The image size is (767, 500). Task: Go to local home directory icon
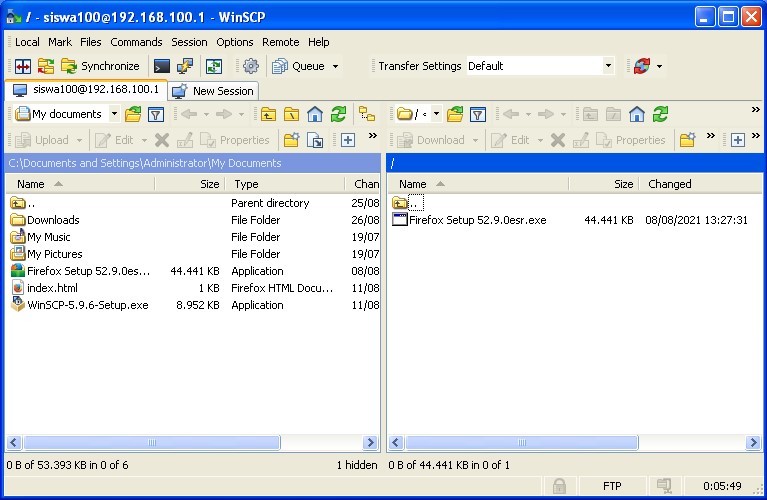[x=315, y=114]
